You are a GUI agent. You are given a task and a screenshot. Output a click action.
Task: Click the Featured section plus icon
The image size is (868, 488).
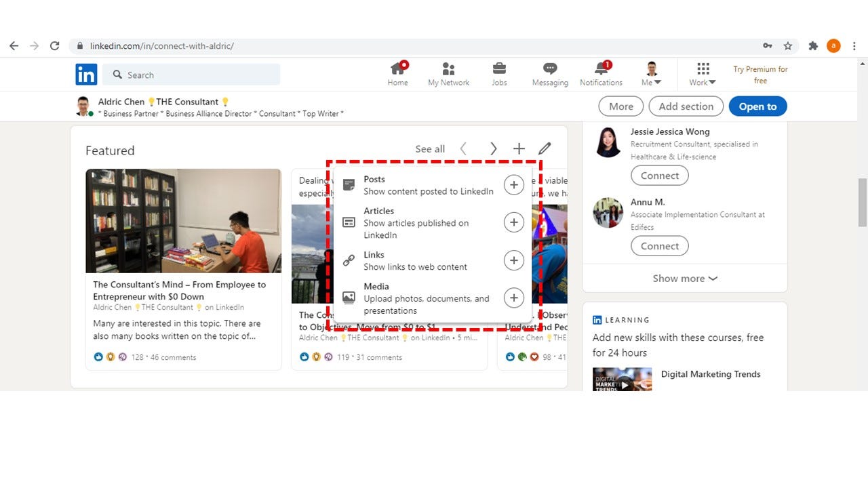pos(519,148)
